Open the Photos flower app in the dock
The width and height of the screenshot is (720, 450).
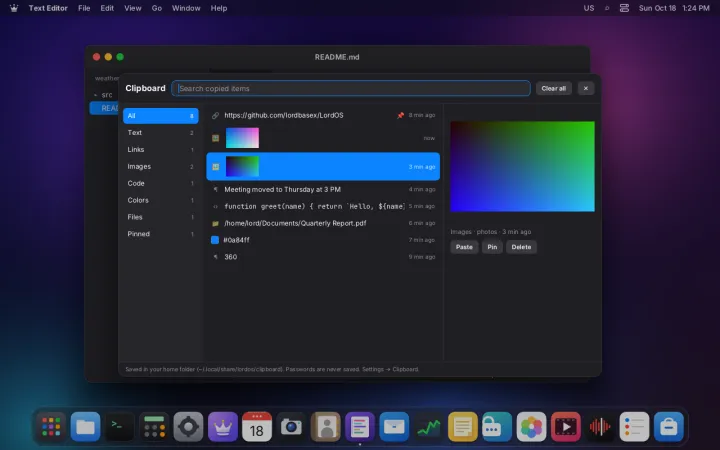(531, 427)
